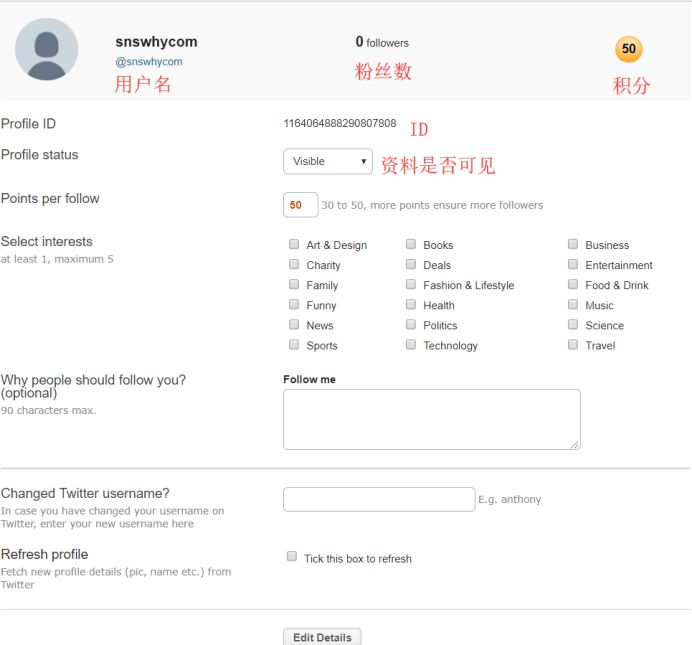Click the snswhycom display name
The width and height of the screenshot is (692, 645).
[156, 41]
